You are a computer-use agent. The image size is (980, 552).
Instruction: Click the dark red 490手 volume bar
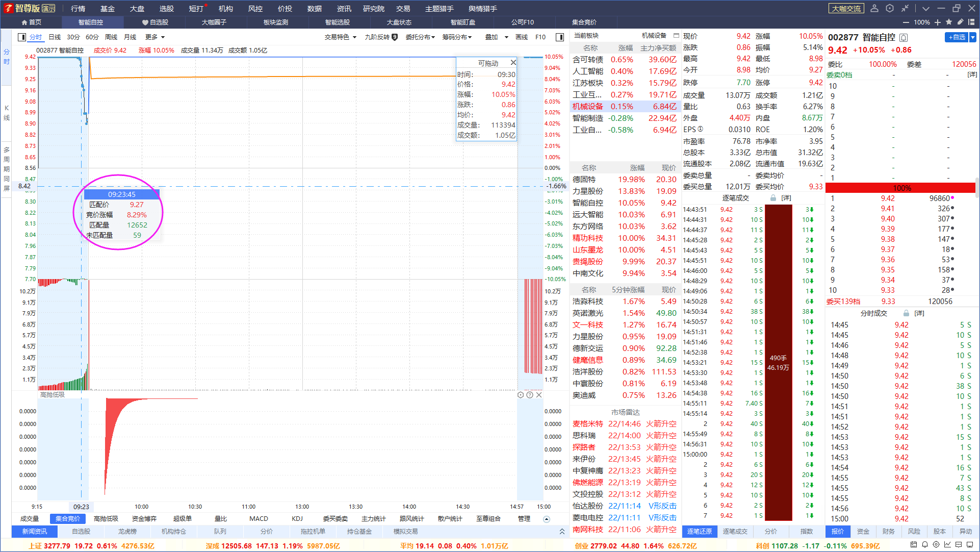(x=779, y=362)
